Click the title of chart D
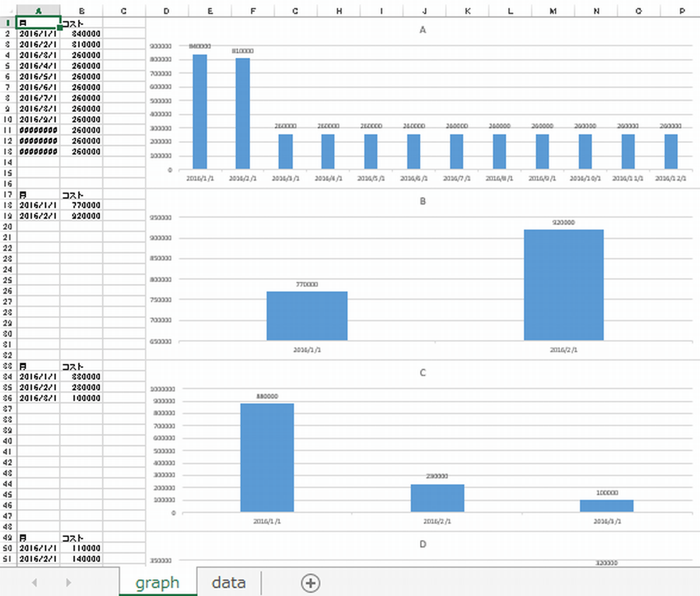The height and width of the screenshot is (596, 700). point(422,544)
